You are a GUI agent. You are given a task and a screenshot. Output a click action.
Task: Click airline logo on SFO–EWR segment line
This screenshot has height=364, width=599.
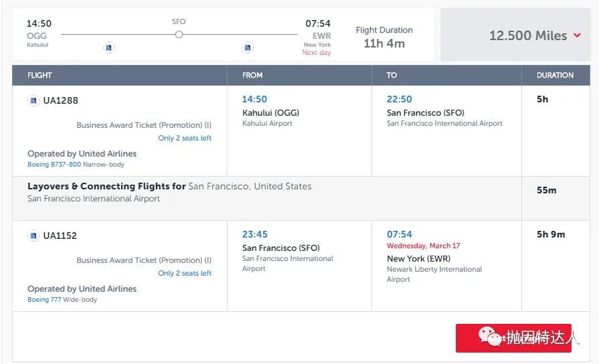[x=248, y=48]
